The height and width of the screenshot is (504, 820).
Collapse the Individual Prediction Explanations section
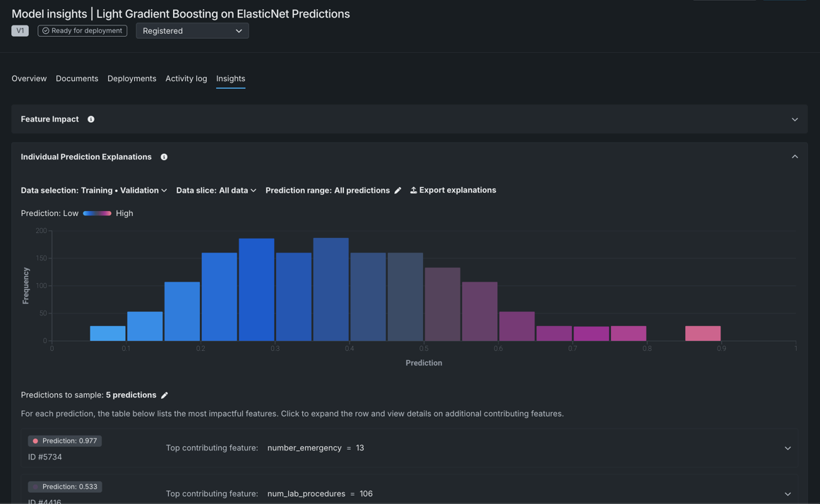click(x=795, y=157)
